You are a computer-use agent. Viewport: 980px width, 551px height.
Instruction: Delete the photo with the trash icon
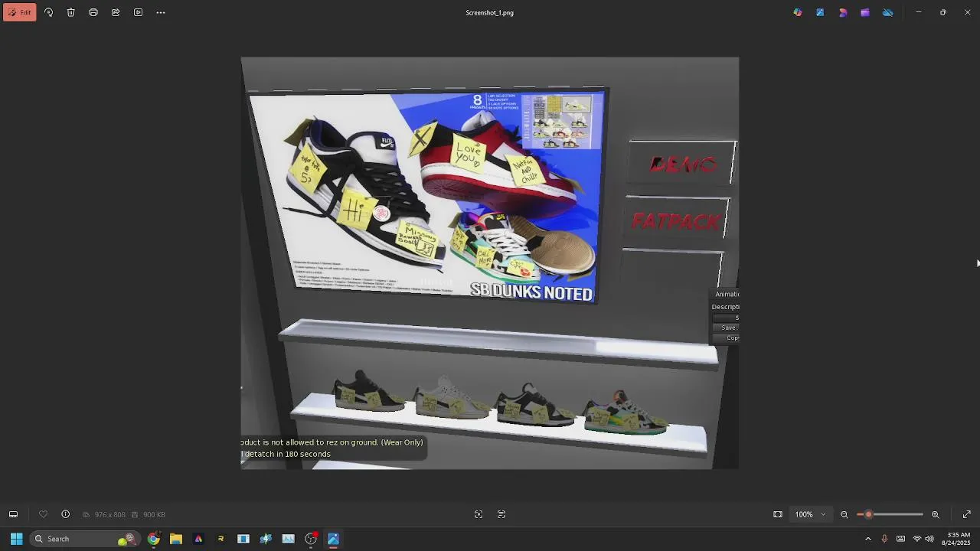tap(71, 12)
